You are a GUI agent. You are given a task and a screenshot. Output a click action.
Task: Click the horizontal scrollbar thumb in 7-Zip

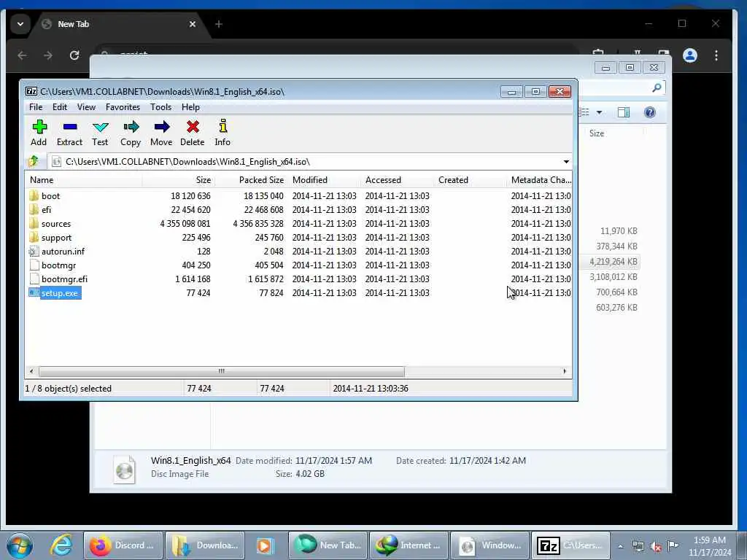click(x=222, y=371)
